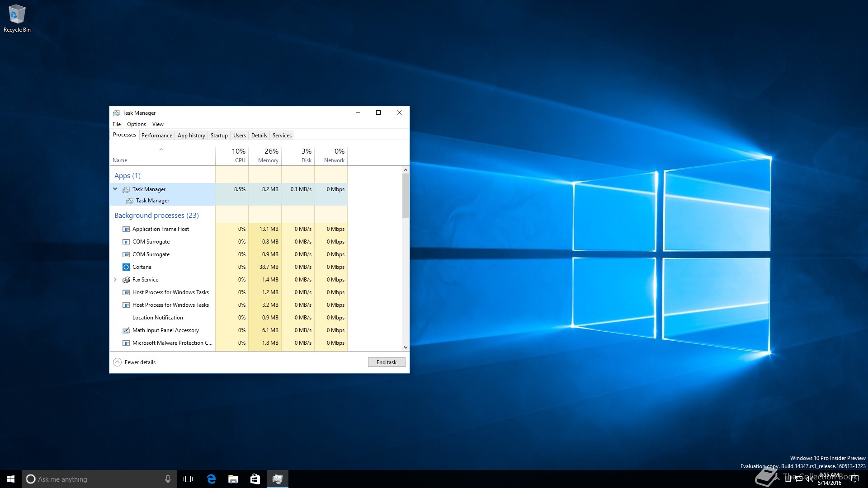Click the Math Input Panel Accessory icon
The width and height of the screenshot is (868, 488).
click(126, 330)
